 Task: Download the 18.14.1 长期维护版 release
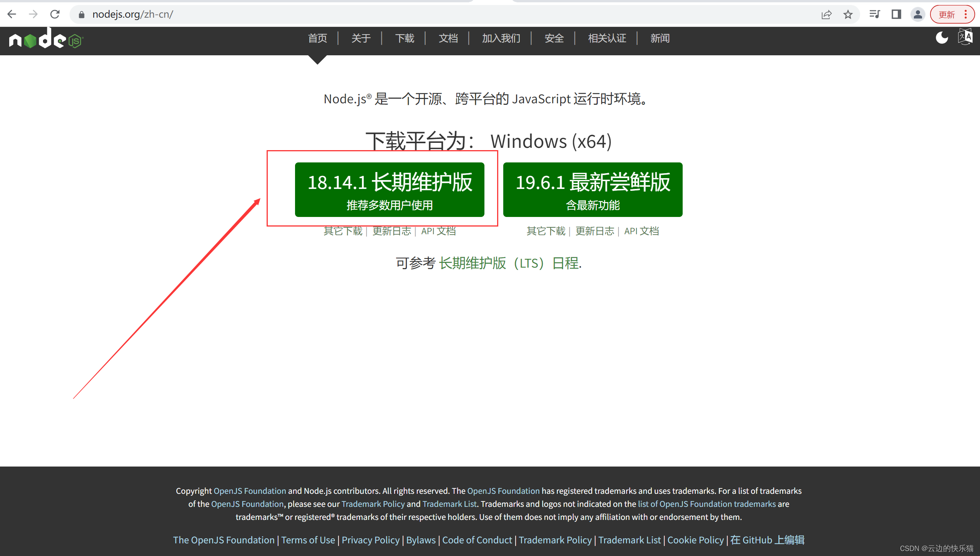click(x=390, y=190)
